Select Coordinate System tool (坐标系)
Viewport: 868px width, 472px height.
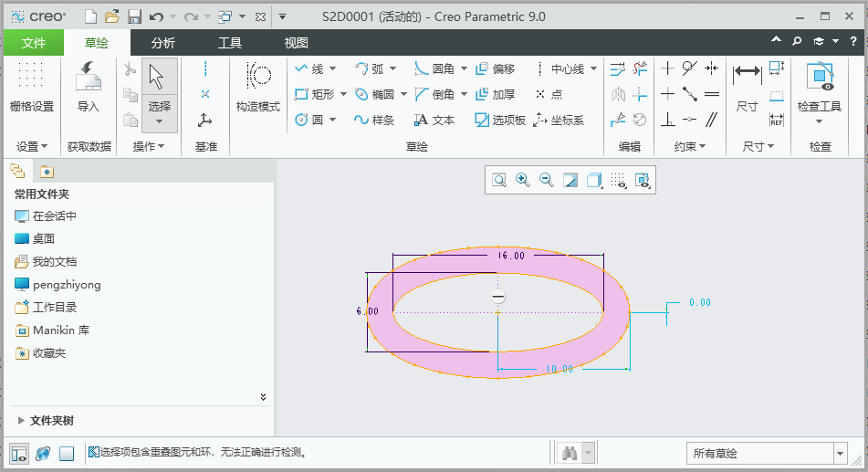[559, 120]
